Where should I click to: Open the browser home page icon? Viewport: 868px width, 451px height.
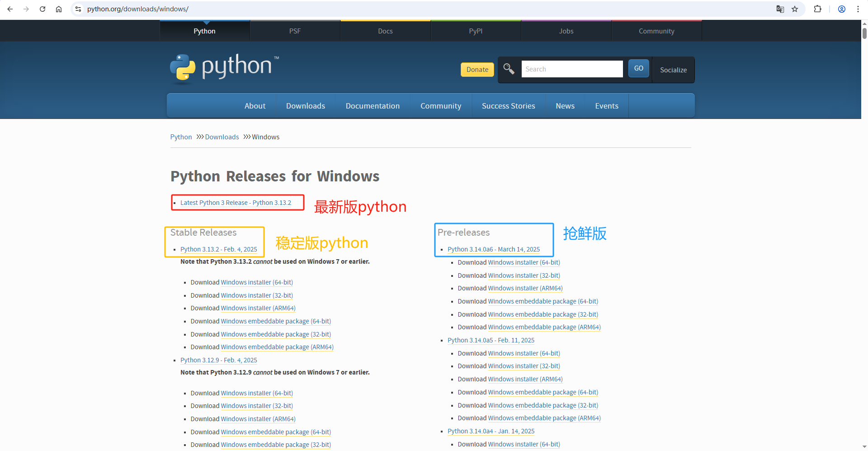pos(59,9)
